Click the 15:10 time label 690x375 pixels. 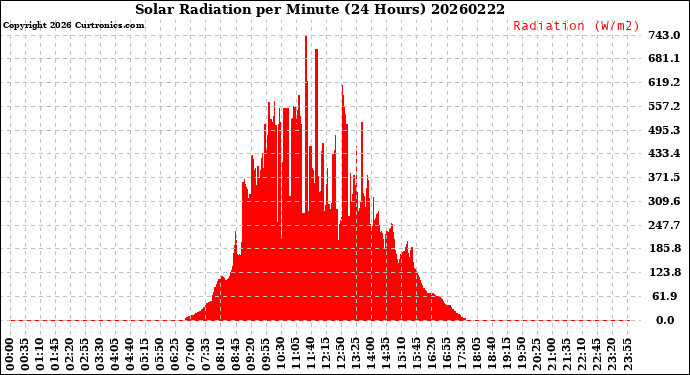[x=401, y=355]
